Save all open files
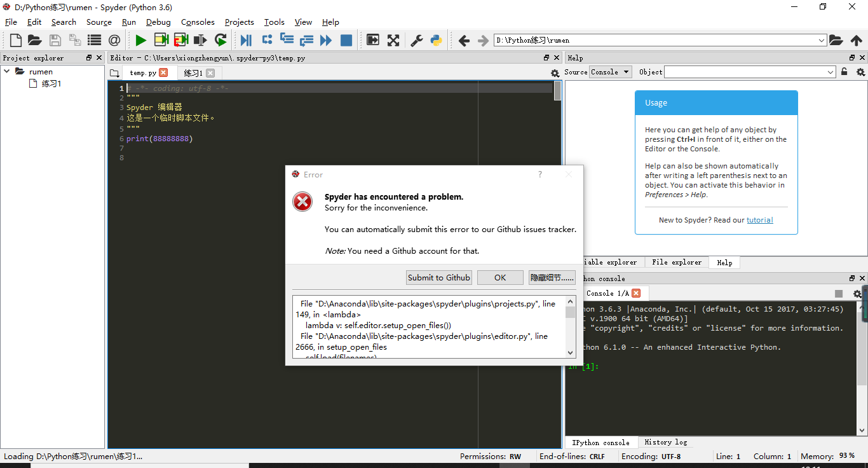The height and width of the screenshot is (468, 868). (x=74, y=39)
